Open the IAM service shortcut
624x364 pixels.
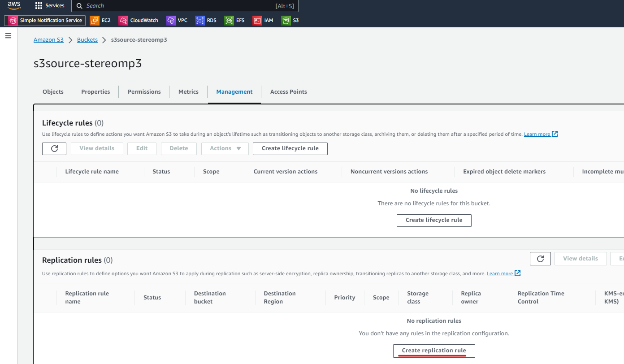(263, 20)
